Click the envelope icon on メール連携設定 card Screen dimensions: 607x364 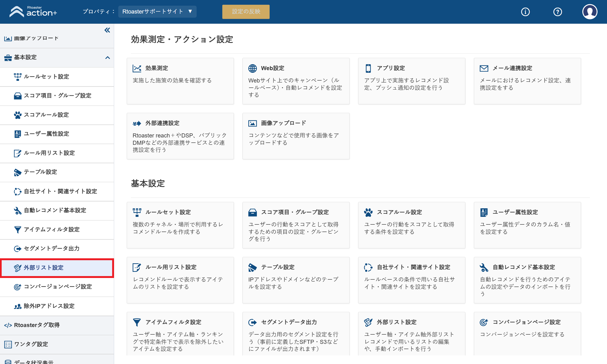(x=484, y=68)
